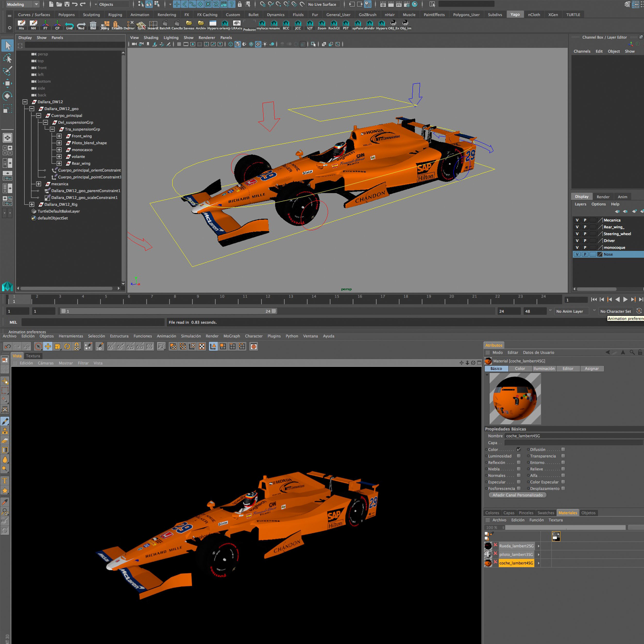
Task: Select the brush tool in BodyPaint toolbar
Action: click(5, 421)
